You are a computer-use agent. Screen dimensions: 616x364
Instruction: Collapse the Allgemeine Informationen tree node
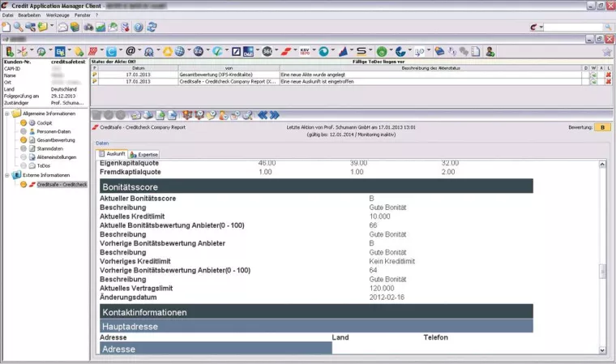tap(6, 113)
